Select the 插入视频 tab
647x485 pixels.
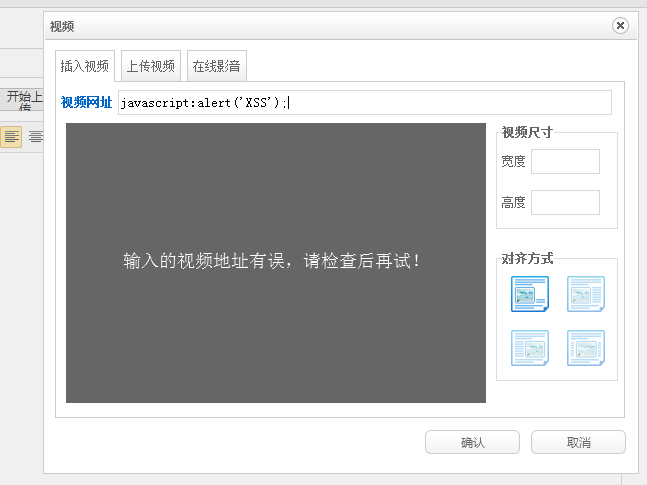[85, 66]
